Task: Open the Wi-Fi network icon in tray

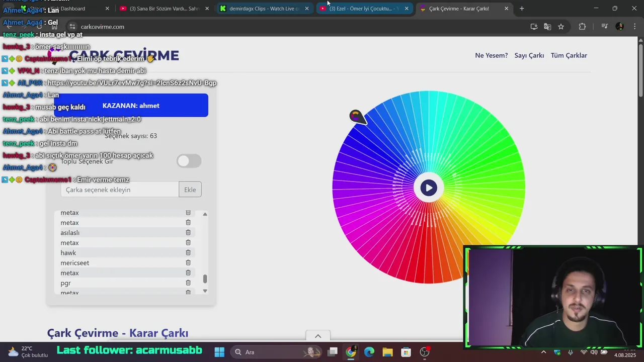Action: click(584, 352)
